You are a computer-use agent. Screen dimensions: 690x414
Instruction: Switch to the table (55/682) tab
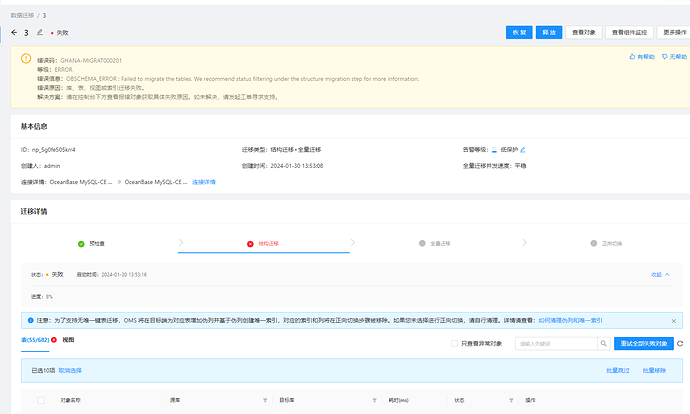35,340
